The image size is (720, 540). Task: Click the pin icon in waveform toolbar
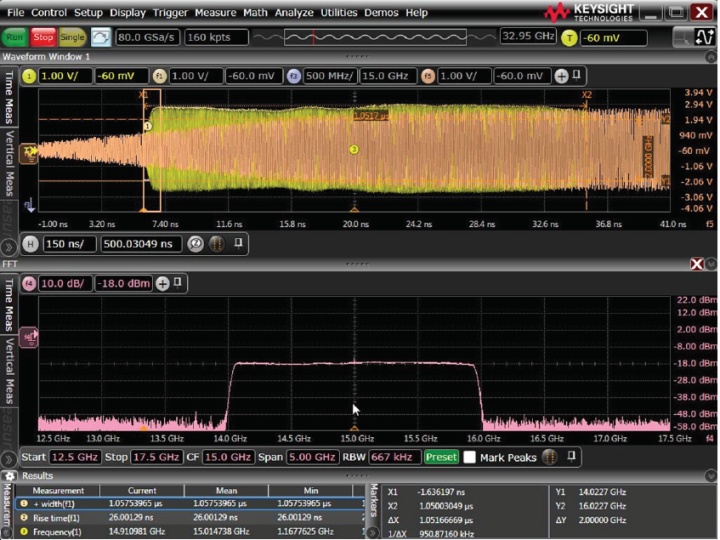[577, 75]
